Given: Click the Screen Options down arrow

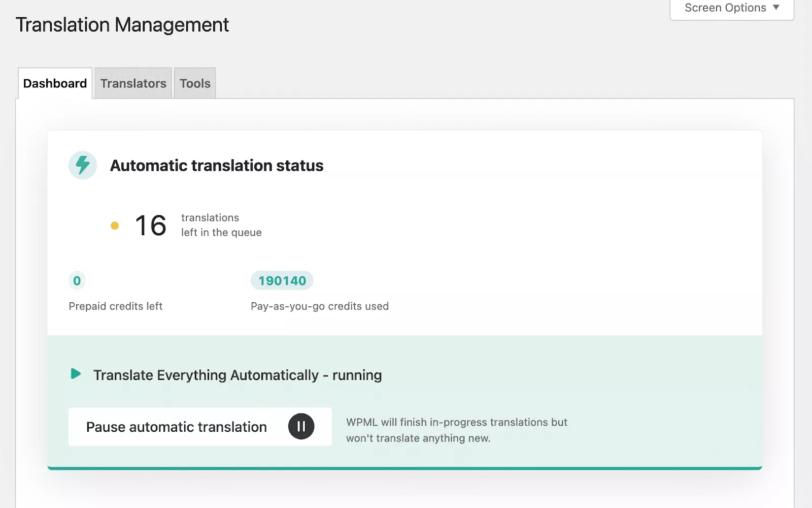Looking at the screenshot, I should click(775, 7).
